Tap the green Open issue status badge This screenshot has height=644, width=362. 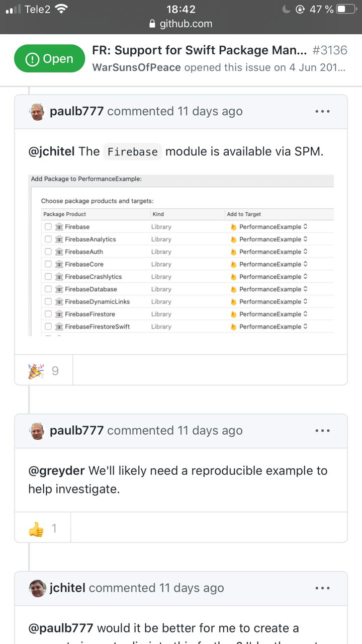pyautogui.click(x=49, y=59)
